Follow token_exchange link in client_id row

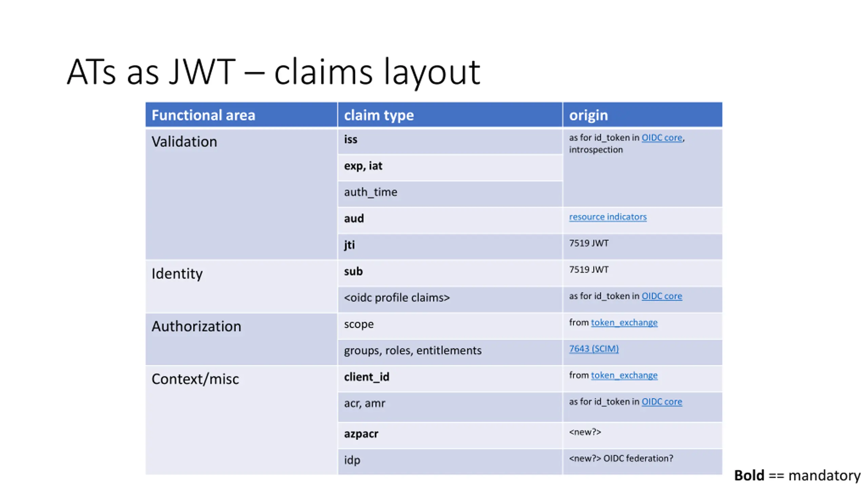pyautogui.click(x=624, y=375)
